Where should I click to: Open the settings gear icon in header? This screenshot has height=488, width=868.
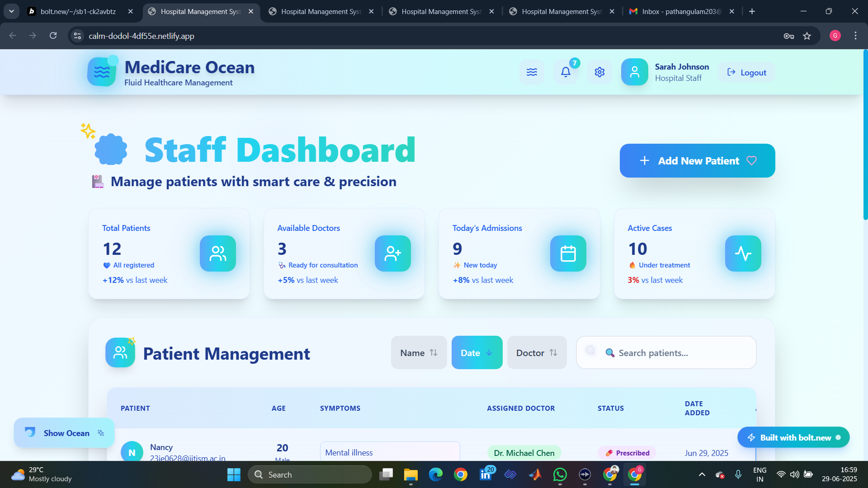point(599,72)
